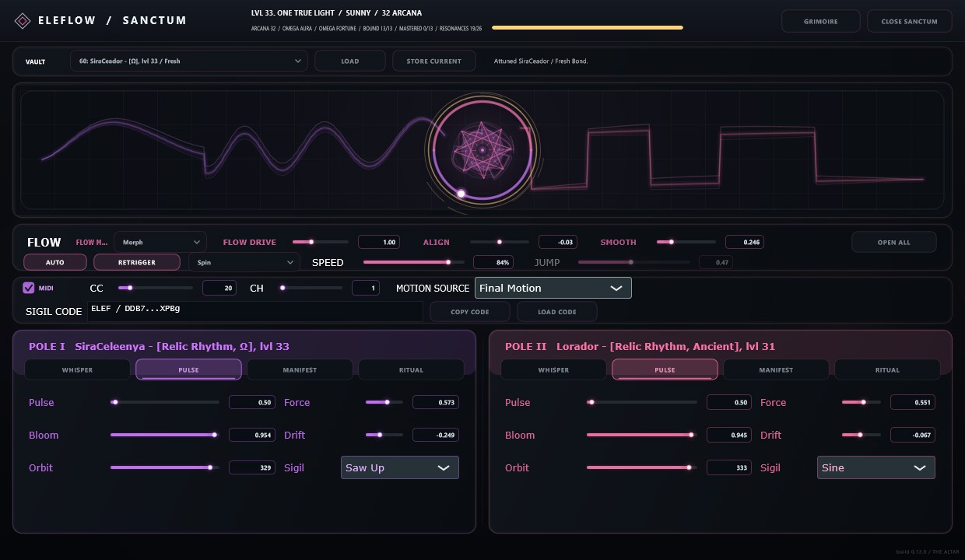Click Pole I Bloom value 0.954
Image resolution: width=965 pixels, height=560 pixels.
252,435
